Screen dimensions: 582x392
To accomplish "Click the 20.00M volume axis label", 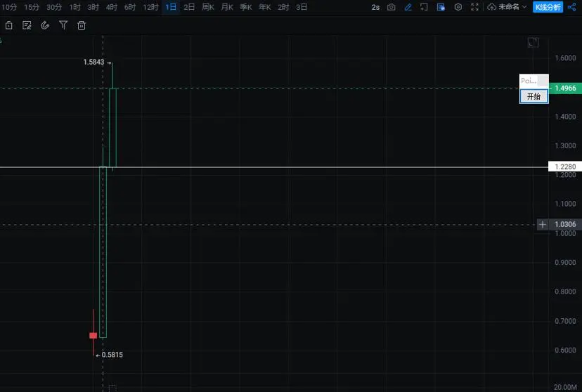I will coord(565,387).
